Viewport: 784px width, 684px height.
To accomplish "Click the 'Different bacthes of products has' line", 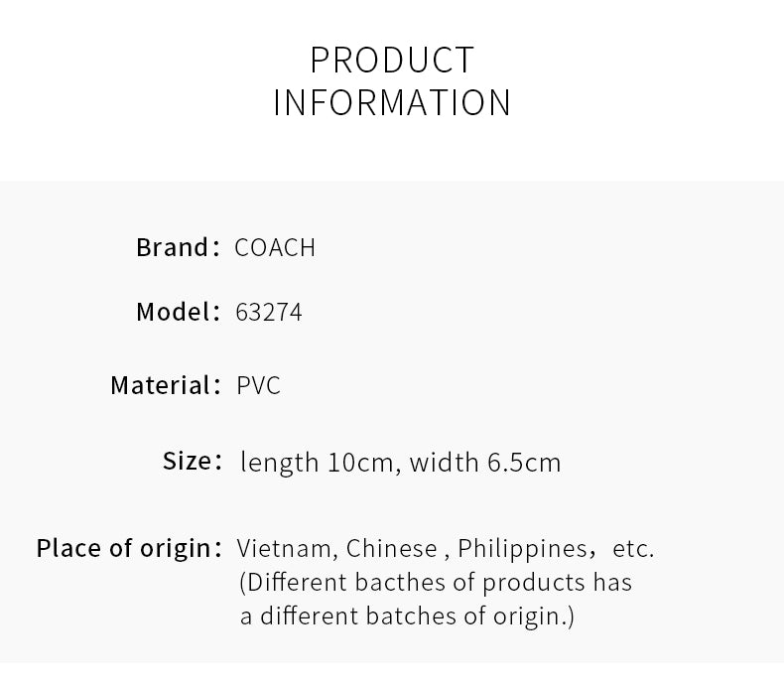I will pyautogui.click(x=436, y=583).
